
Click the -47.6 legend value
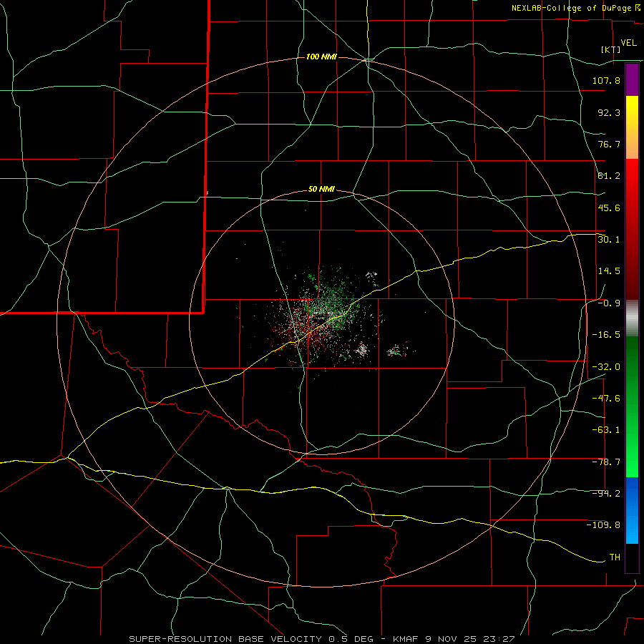[x=606, y=399]
